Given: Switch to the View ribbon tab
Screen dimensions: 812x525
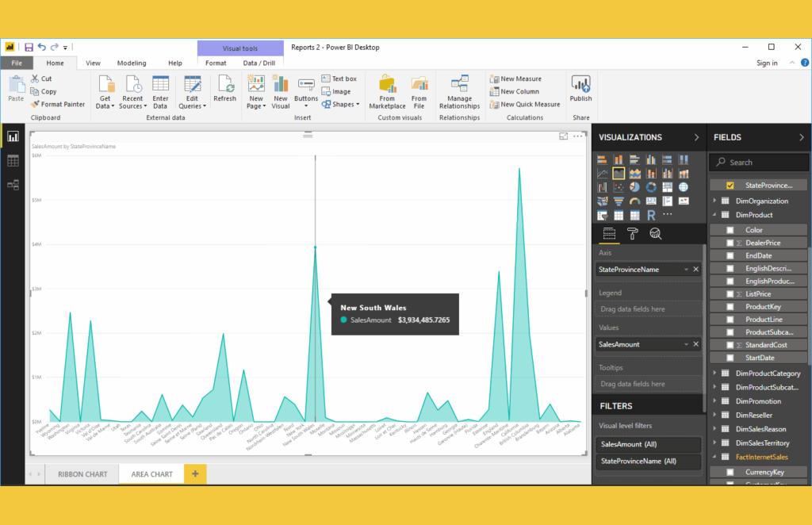Looking at the screenshot, I should pyautogui.click(x=94, y=63).
